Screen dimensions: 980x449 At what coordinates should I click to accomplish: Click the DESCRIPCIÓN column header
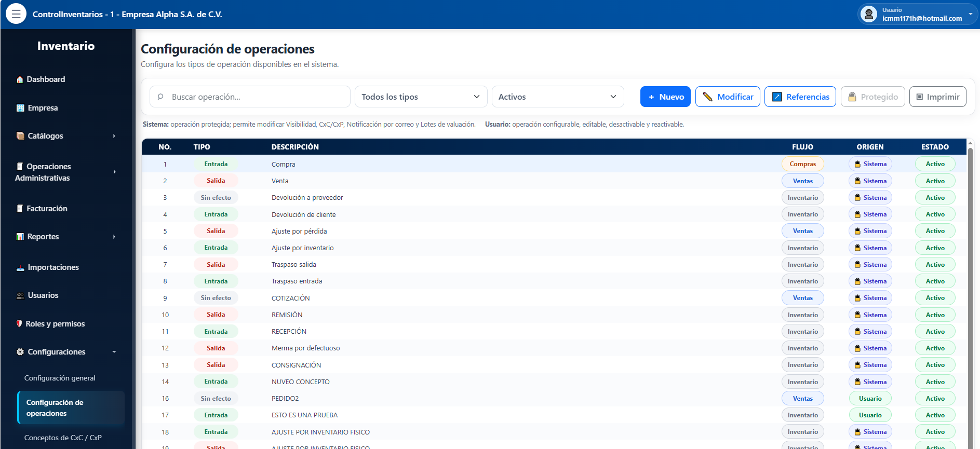coord(295,147)
